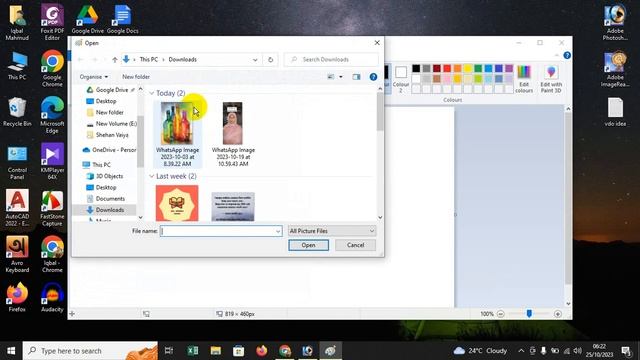
Task: Open Excel from taskbar
Action: pyautogui.click(x=193, y=351)
